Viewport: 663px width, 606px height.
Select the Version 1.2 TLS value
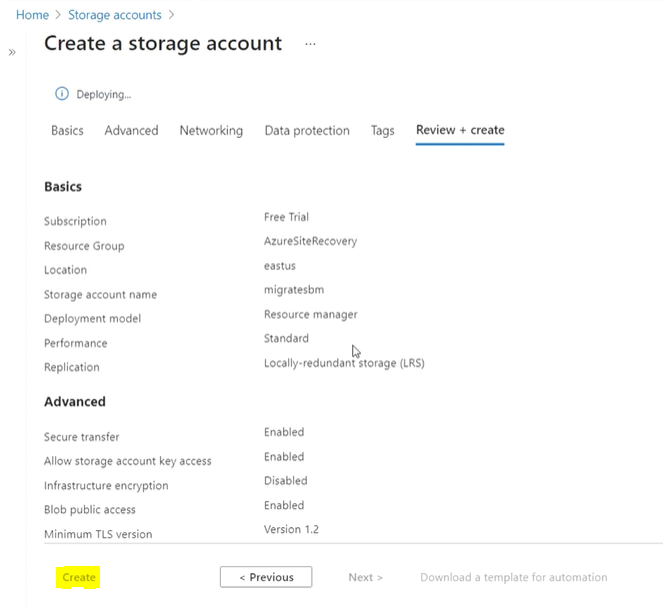pos(291,529)
